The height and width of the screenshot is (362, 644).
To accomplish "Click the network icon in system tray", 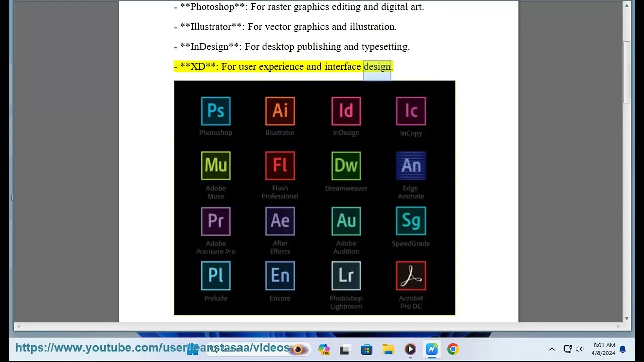I will pyautogui.click(x=568, y=349).
